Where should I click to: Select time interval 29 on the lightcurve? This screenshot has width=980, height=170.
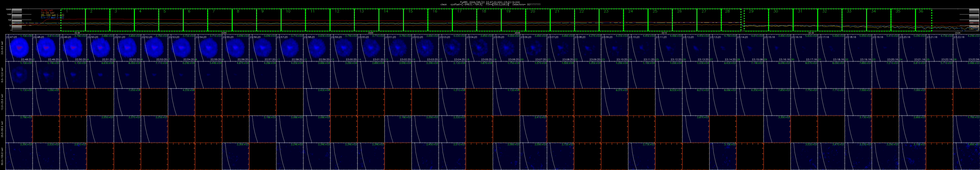(x=756, y=20)
